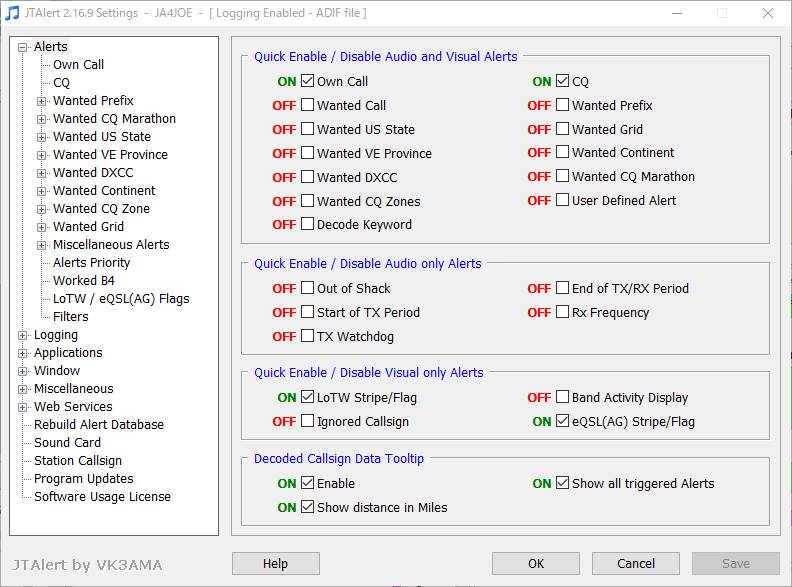Expand the Window tree node
The width and height of the screenshot is (792, 587).
22,371
